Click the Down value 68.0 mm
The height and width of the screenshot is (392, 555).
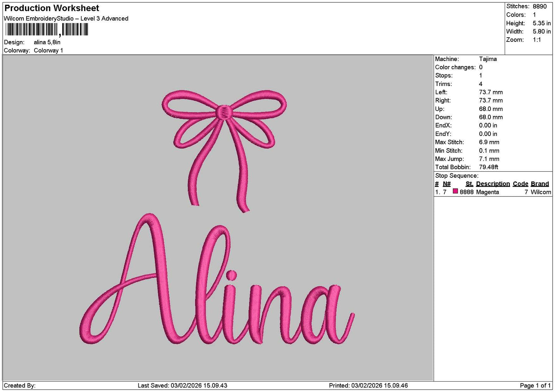[491, 117]
